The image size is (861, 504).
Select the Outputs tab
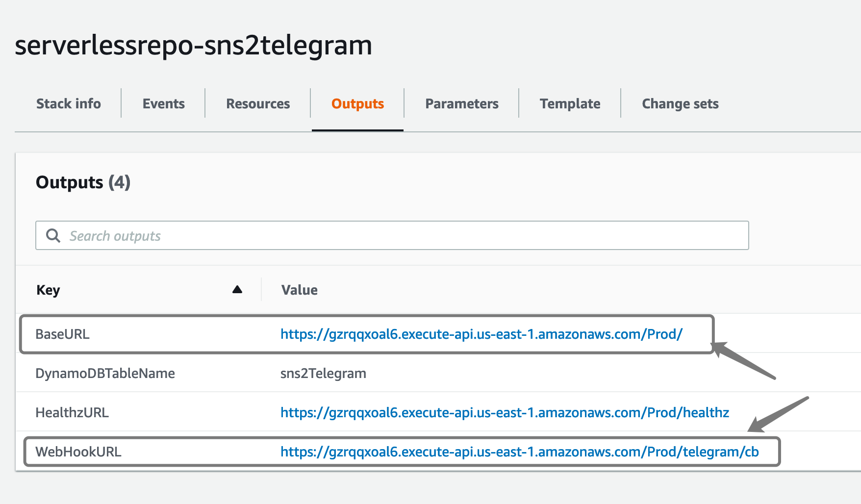[357, 104]
